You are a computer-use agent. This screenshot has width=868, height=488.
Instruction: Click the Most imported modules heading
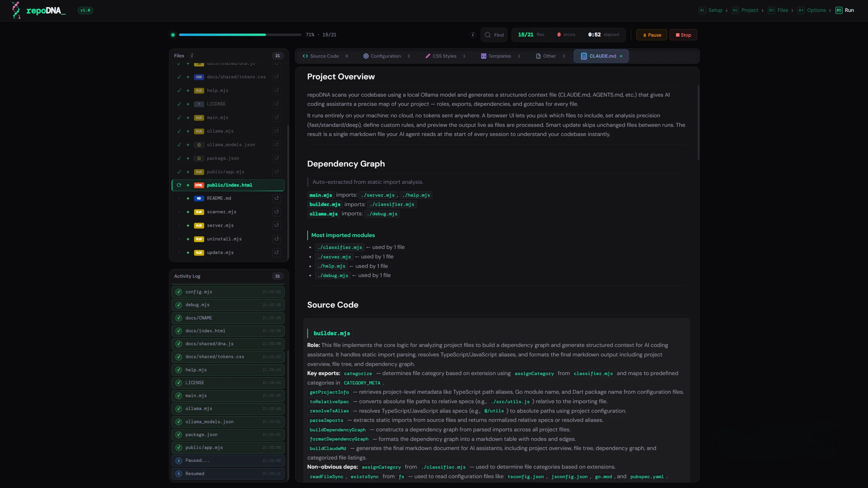point(343,235)
